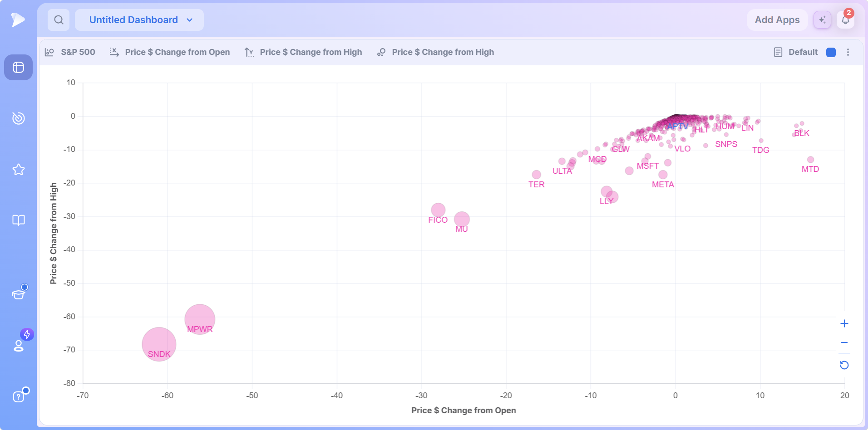Open the AI sparkle assistant button

tap(822, 20)
